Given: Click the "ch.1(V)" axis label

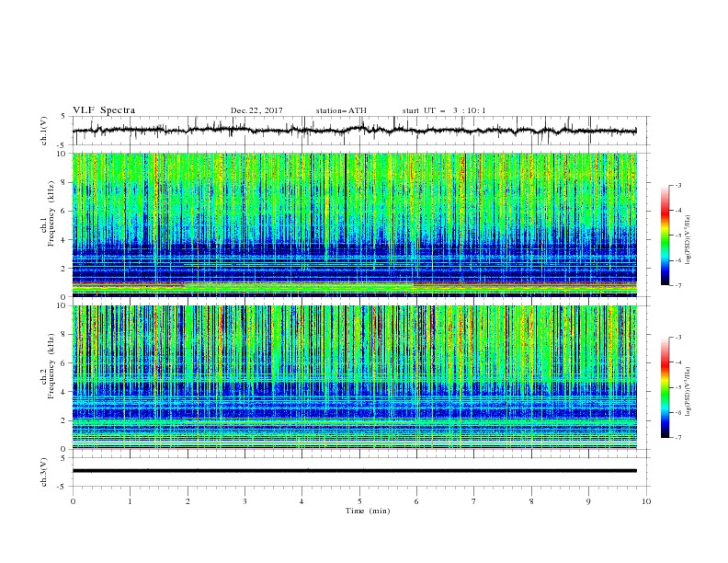Looking at the screenshot, I should click(44, 131).
